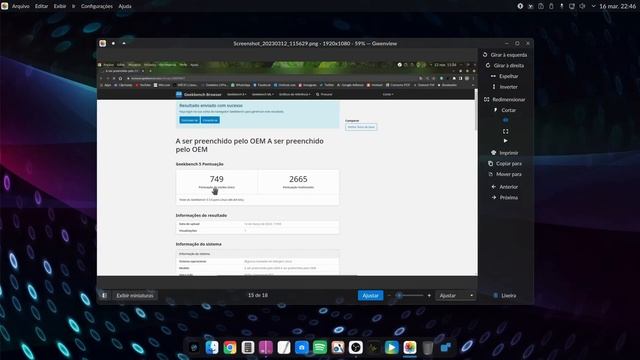Click the Gwenview app icon in the titlebar
The image size is (640, 360).
103,43
